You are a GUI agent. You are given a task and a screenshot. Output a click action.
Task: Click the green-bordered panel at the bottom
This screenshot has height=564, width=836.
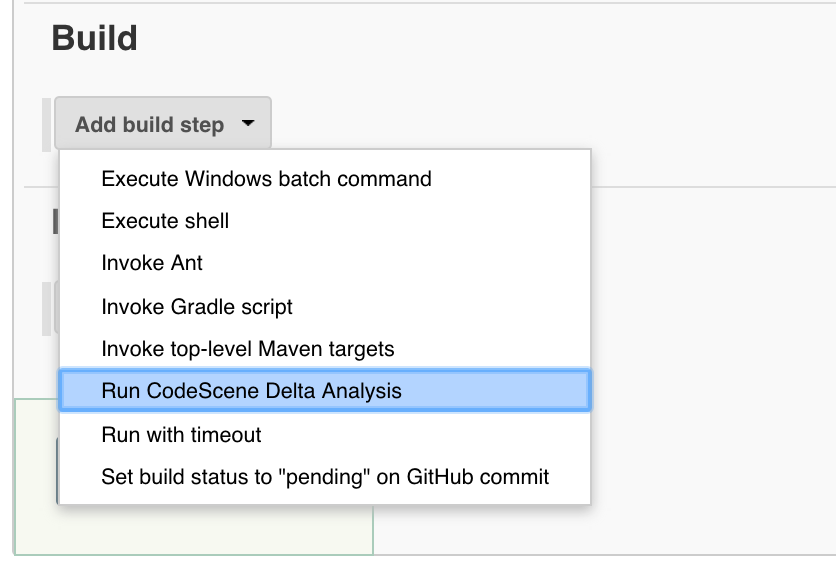point(200,530)
